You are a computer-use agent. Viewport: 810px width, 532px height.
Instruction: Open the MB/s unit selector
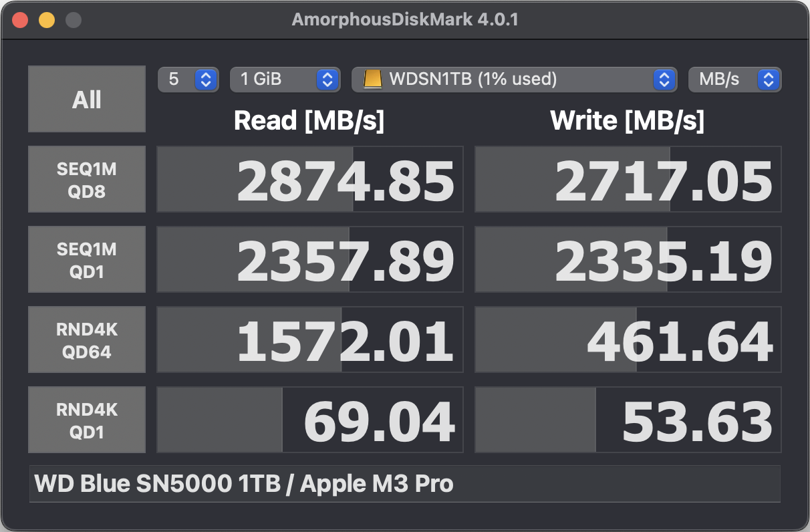734,80
